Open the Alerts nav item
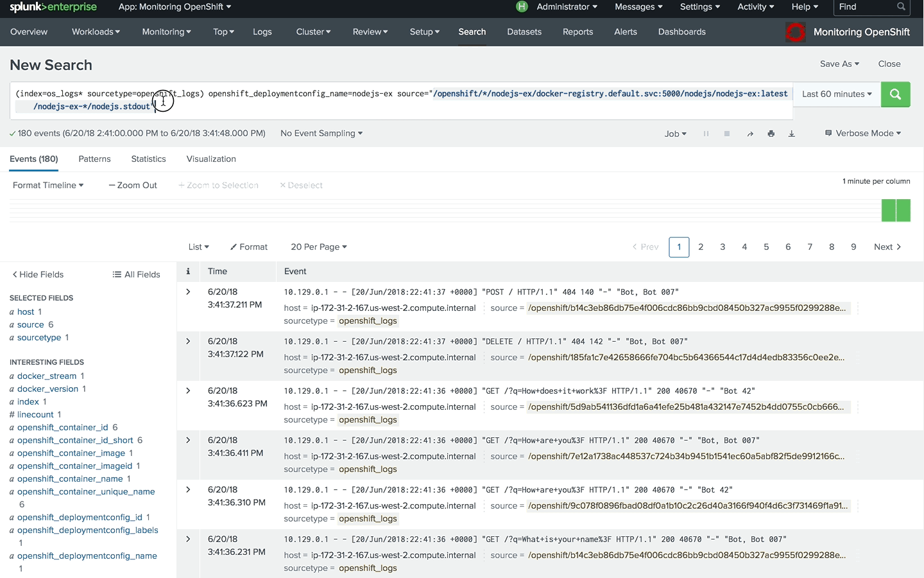924x578 pixels. tap(626, 31)
